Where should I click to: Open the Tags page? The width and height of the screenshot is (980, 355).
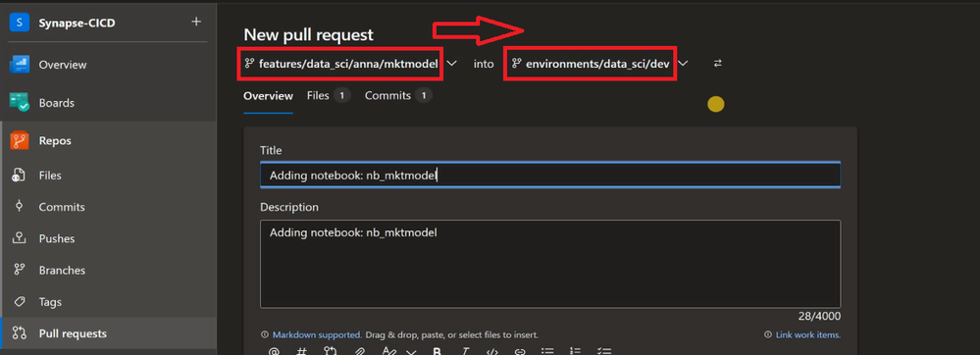click(x=50, y=302)
